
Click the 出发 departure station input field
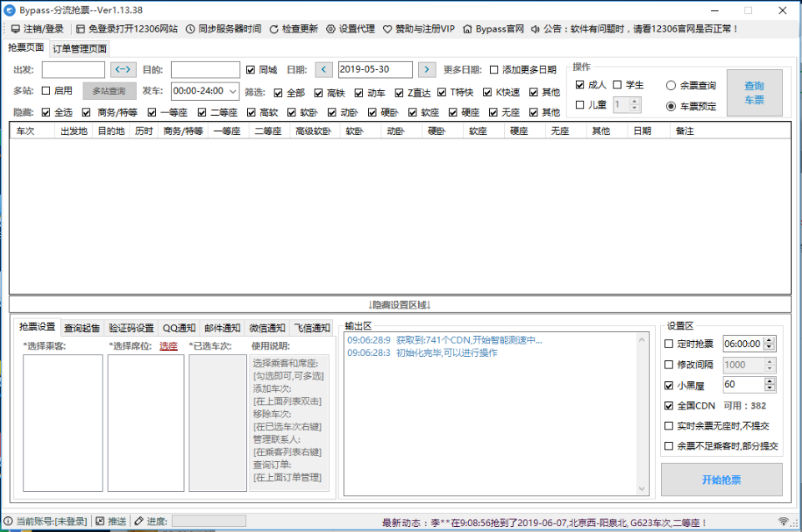[73, 70]
